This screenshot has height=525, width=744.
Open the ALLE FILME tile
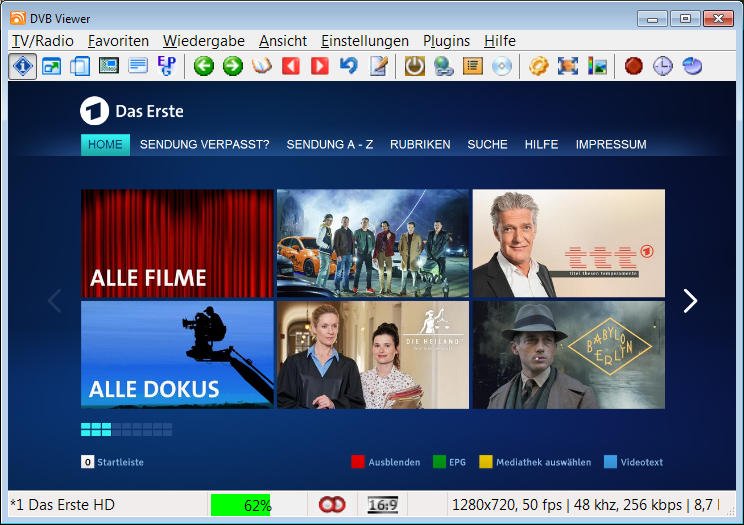click(x=177, y=243)
